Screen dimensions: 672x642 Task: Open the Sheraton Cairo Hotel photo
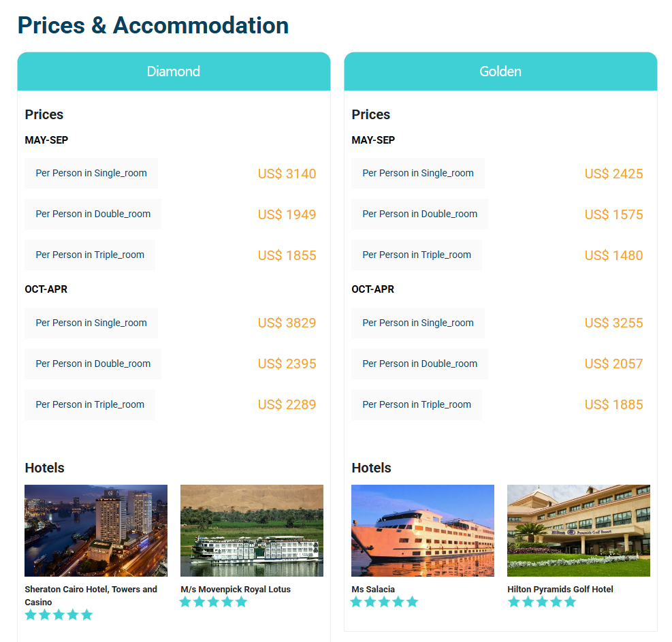coord(96,530)
